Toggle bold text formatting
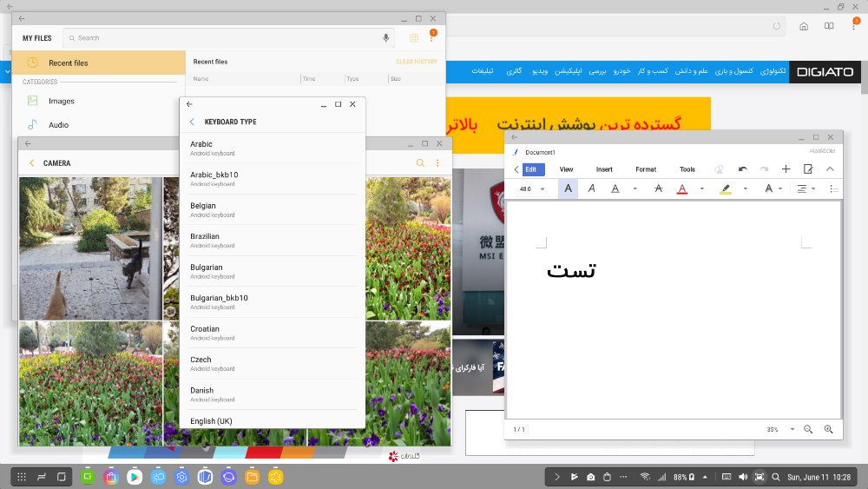The width and height of the screenshot is (868, 489). (568, 188)
